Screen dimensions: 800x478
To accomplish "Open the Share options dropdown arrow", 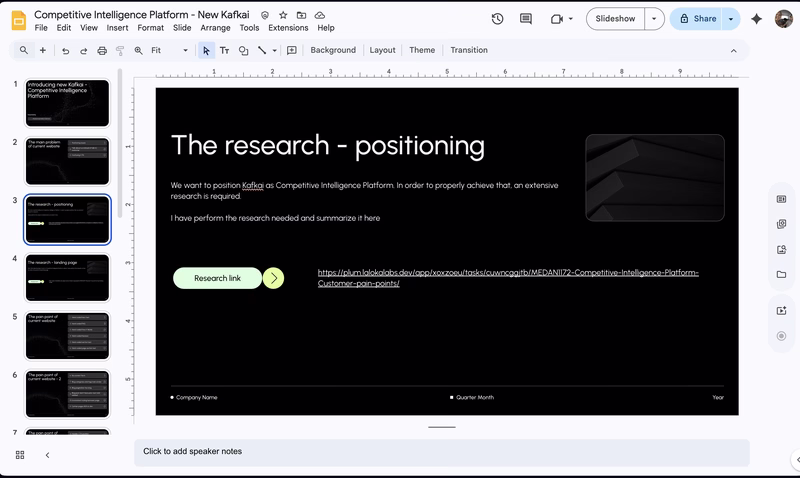I will click(731, 19).
